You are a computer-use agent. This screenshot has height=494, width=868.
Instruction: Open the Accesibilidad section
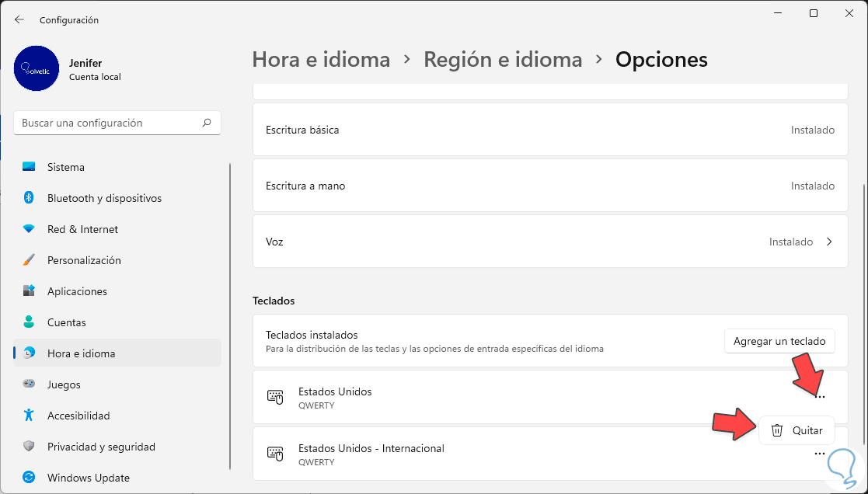(78, 416)
